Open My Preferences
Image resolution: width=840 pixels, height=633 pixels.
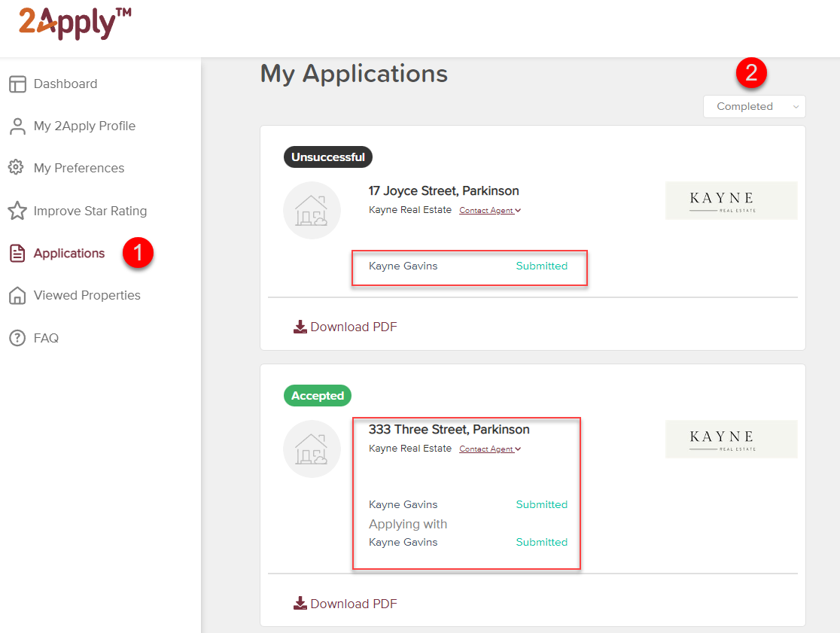coord(79,168)
